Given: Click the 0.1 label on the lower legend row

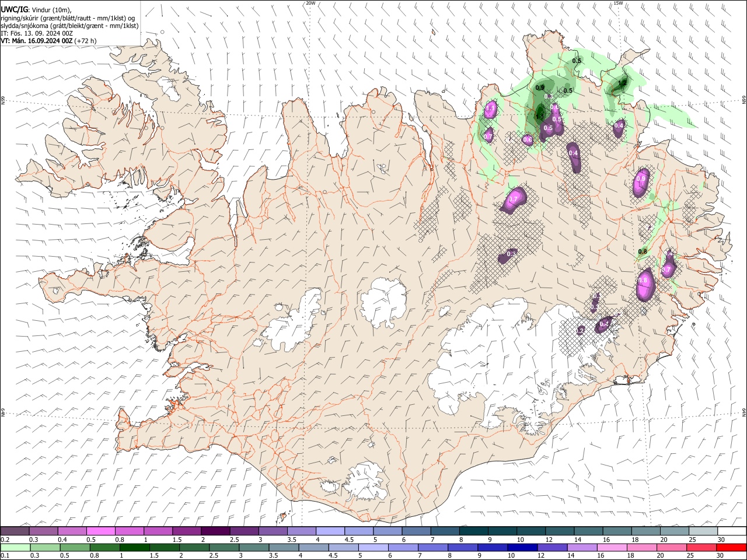Looking at the screenshot, I should point(5,556).
